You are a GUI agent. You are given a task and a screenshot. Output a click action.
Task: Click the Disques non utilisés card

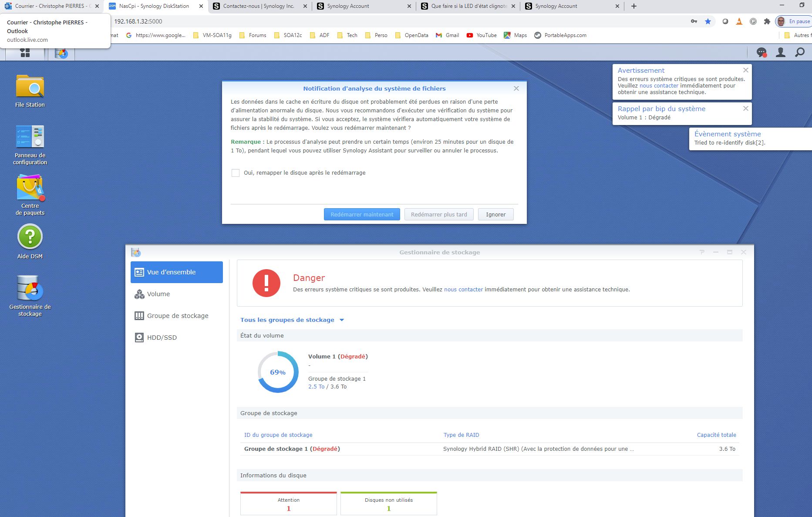tap(389, 504)
